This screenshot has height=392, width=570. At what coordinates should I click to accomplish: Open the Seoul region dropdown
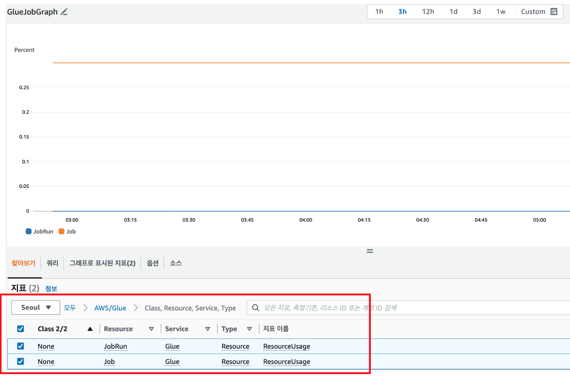[x=35, y=307]
